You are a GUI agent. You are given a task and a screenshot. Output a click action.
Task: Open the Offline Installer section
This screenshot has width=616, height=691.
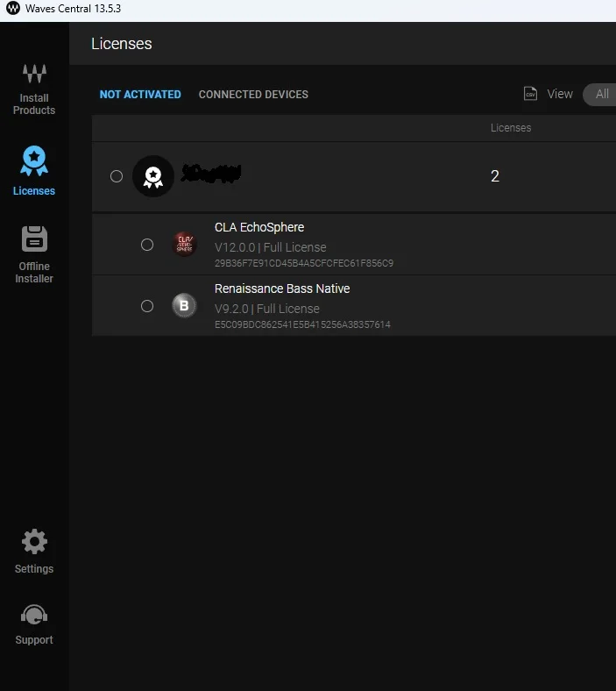(x=34, y=254)
